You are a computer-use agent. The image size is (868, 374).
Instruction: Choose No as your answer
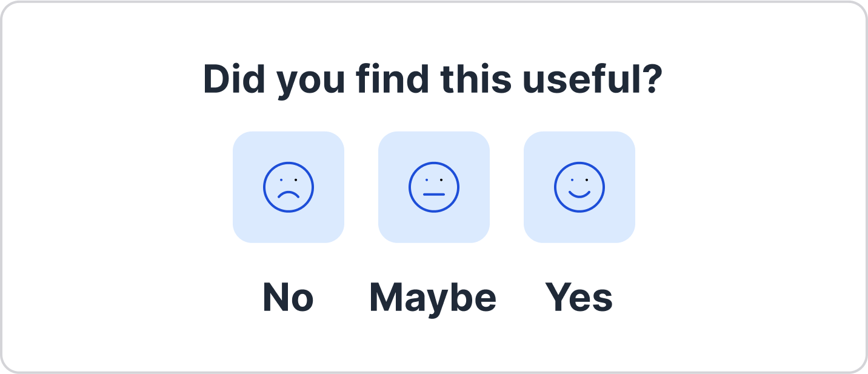click(x=287, y=297)
